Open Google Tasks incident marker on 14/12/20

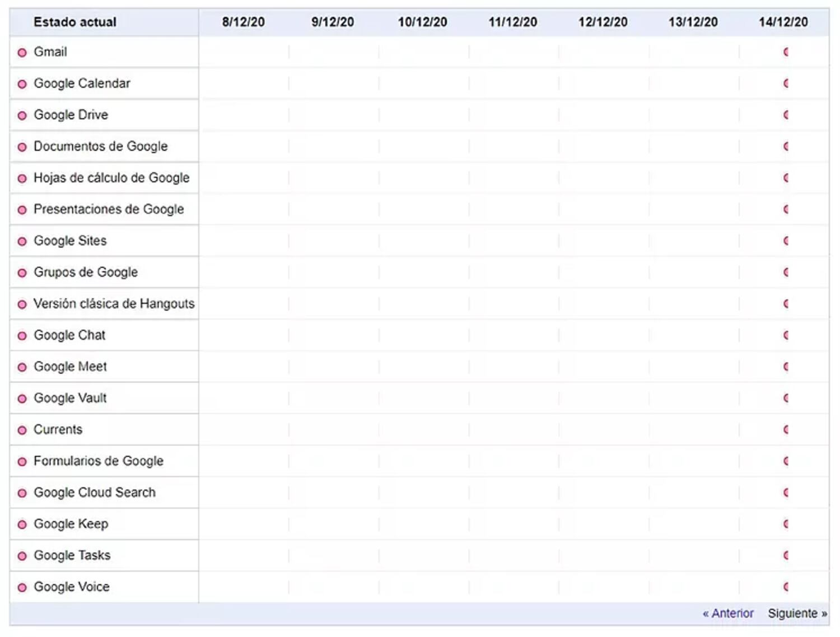point(786,555)
